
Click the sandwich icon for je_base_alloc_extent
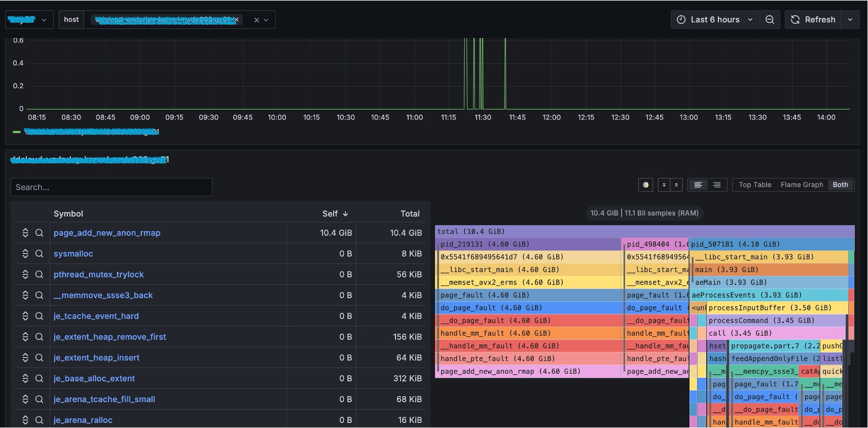[x=25, y=379]
